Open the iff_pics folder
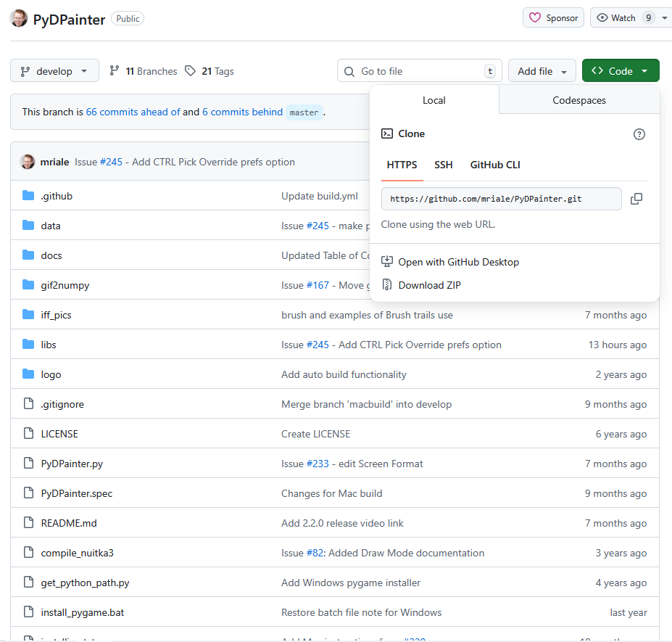 [56, 316]
